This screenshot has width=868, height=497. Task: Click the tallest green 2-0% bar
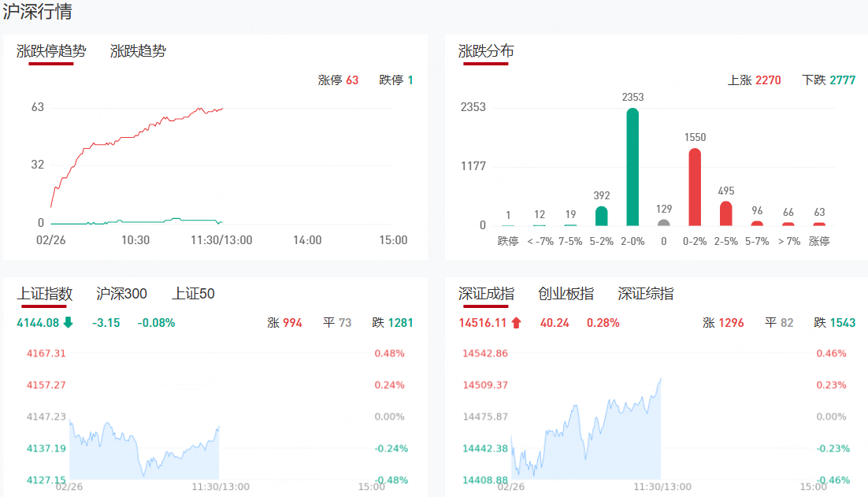pos(632,167)
